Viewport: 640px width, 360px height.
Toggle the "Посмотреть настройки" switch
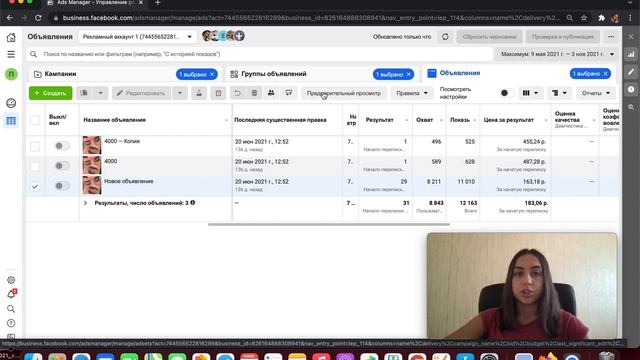click(x=507, y=93)
